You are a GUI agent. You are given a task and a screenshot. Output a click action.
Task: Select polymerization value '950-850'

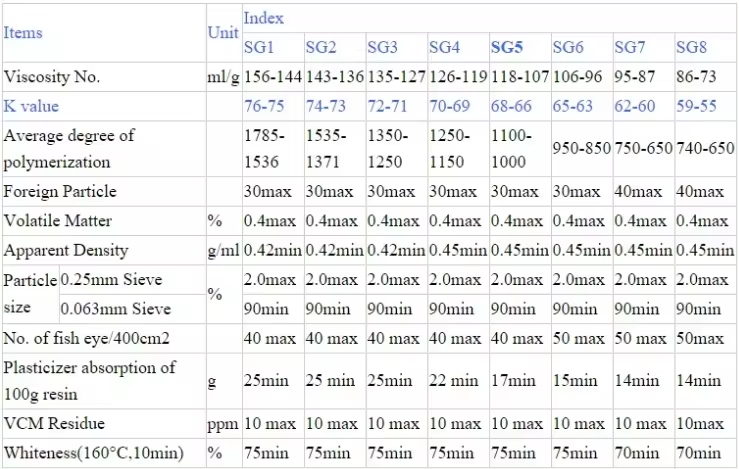click(x=582, y=148)
